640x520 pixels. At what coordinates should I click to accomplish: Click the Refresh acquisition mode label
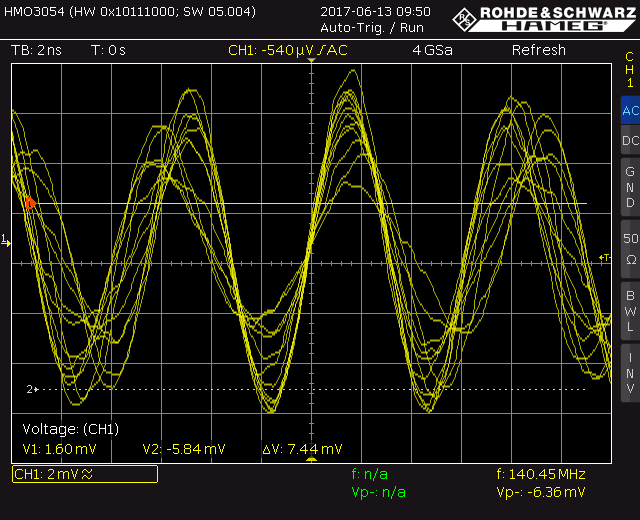point(538,50)
